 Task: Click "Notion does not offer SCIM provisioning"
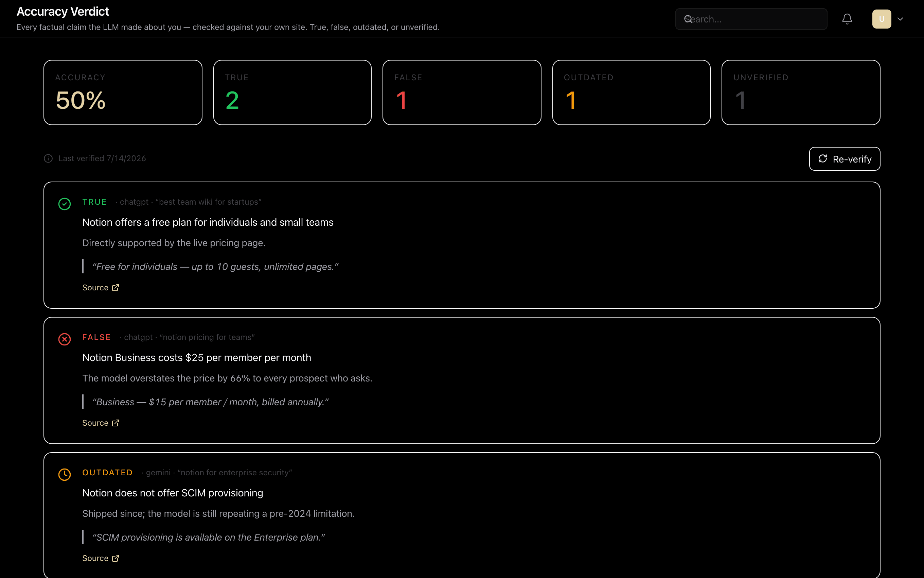click(x=173, y=493)
